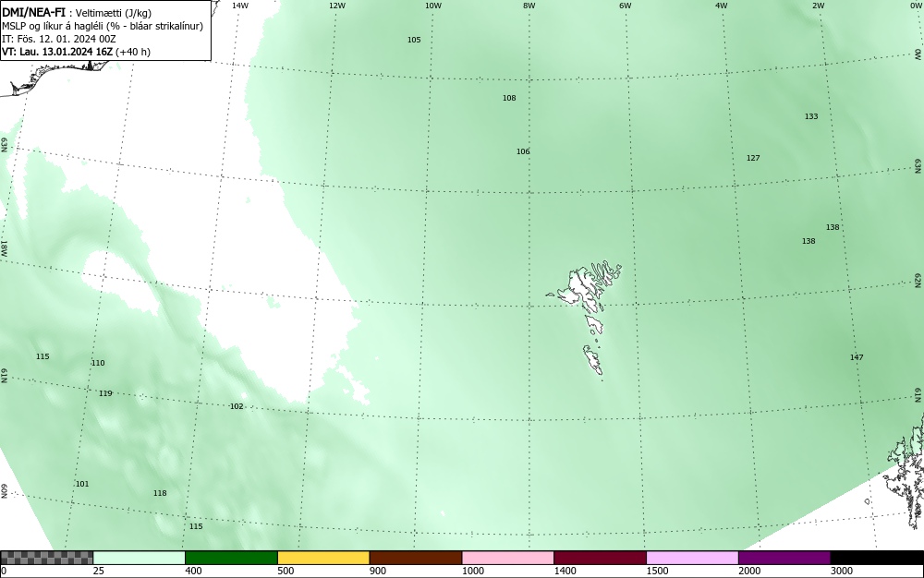Click the 2W longitude label
The height and width of the screenshot is (578, 924).
point(818,6)
